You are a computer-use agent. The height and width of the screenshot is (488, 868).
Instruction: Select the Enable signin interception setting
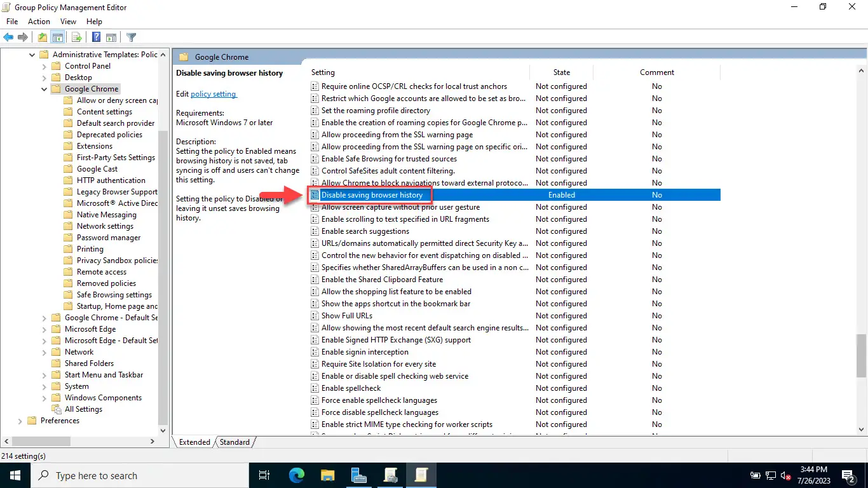click(x=365, y=352)
